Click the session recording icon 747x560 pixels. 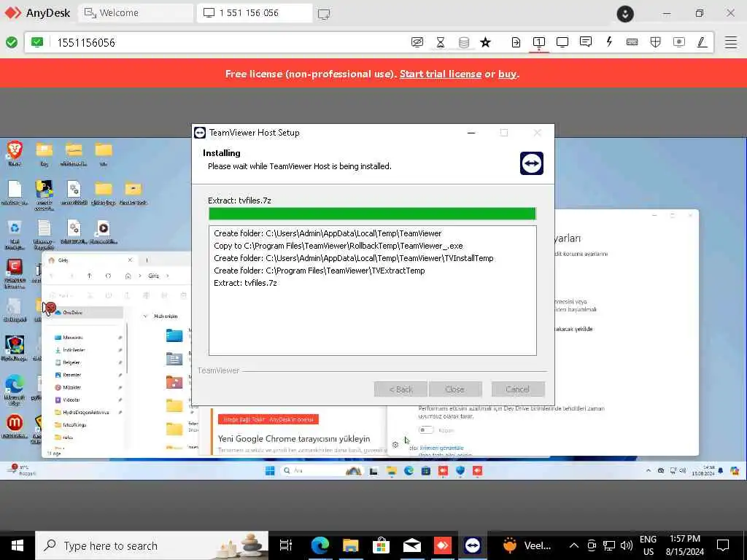pyautogui.click(x=679, y=42)
